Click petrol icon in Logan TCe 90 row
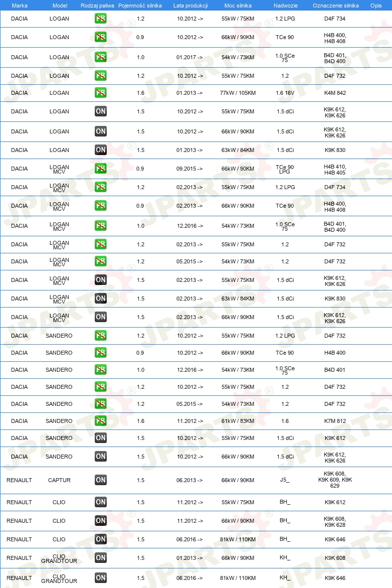Screen dimensions: 392x588 (x=100, y=37)
